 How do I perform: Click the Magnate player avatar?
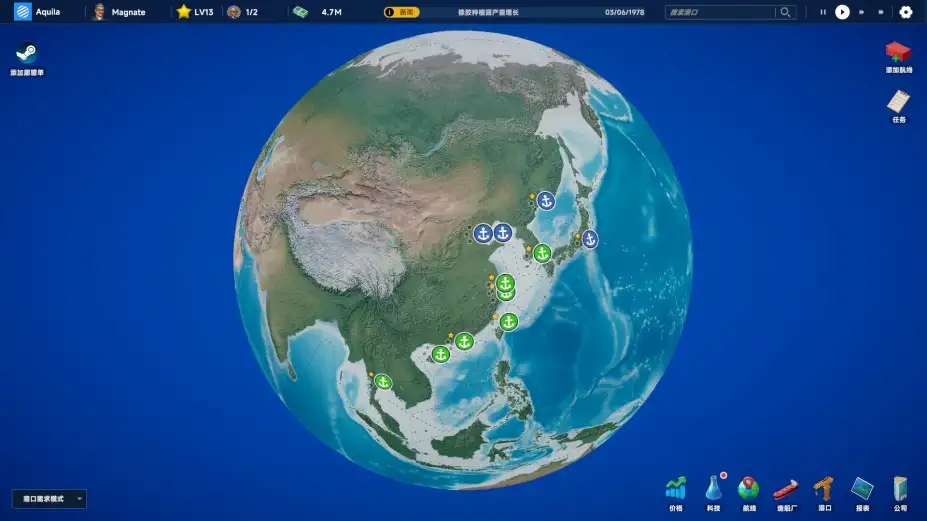coord(99,11)
